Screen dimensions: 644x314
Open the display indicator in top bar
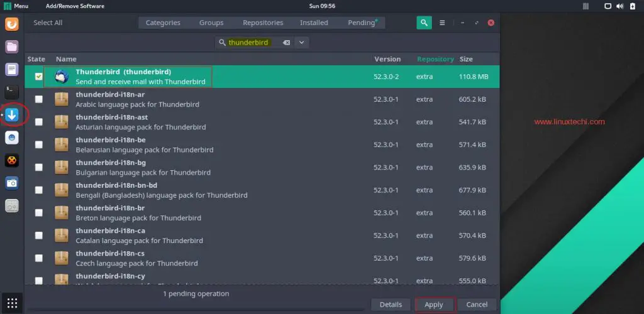[608, 6]
